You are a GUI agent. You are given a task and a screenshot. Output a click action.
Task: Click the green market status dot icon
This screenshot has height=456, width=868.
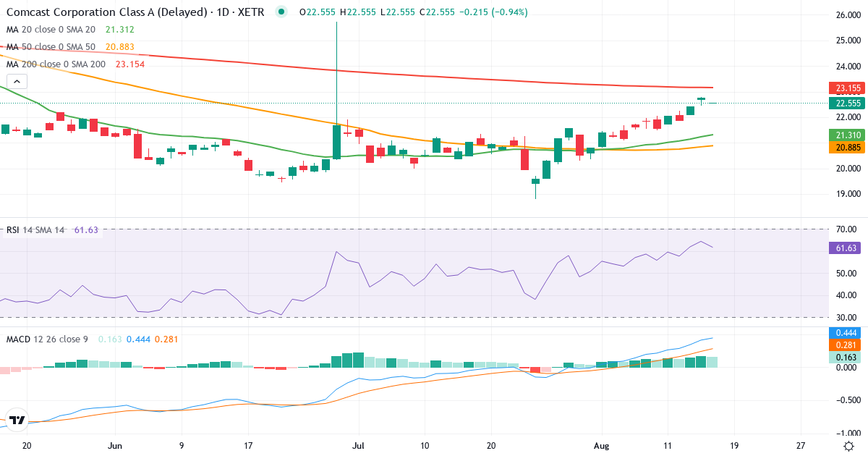click(281, 12)
